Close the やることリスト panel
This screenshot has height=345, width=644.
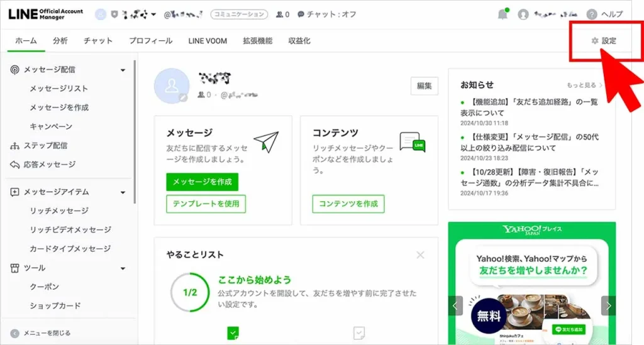[x=420, y=255]
